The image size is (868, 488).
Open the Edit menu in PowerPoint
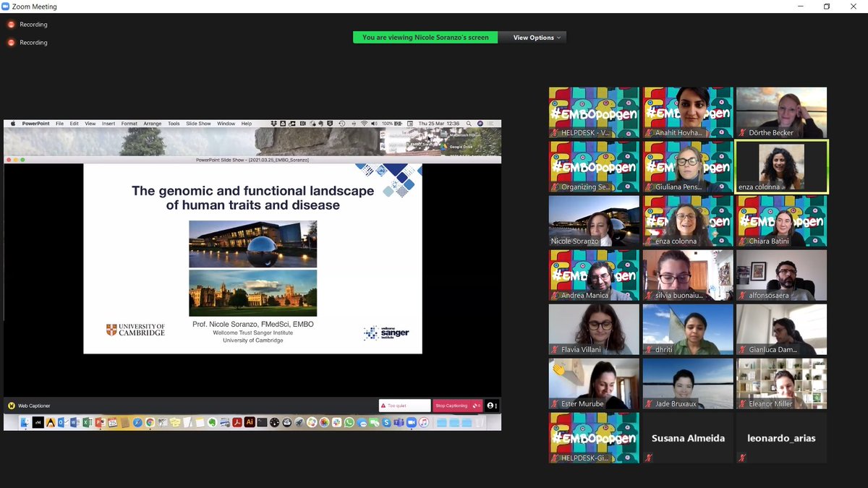click(74, 124)
